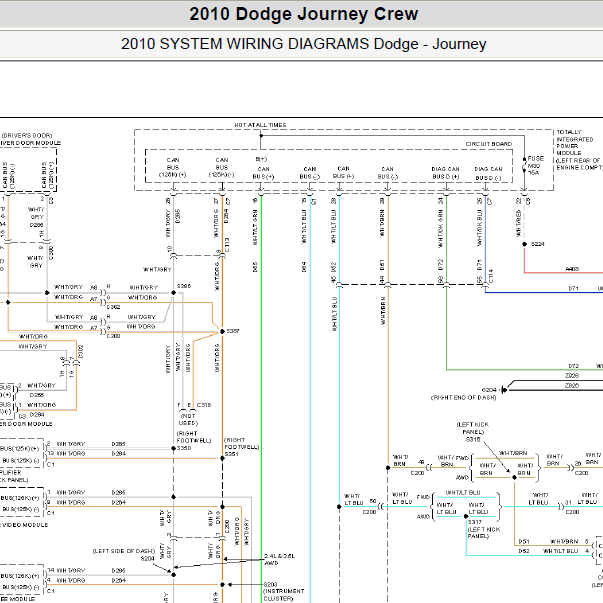
Task: Click the S351 splice label
Action: click(x=232, y=454)
